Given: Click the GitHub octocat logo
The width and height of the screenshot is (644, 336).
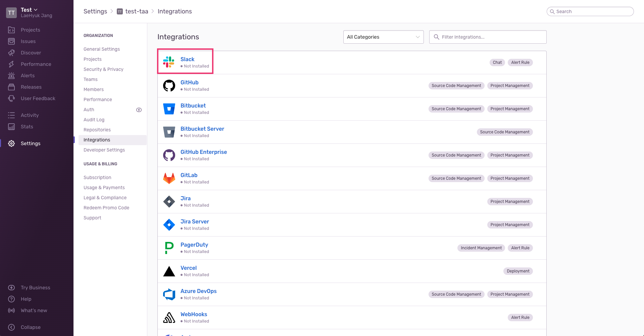Looking at the screenshot, I should coord(169,86).
